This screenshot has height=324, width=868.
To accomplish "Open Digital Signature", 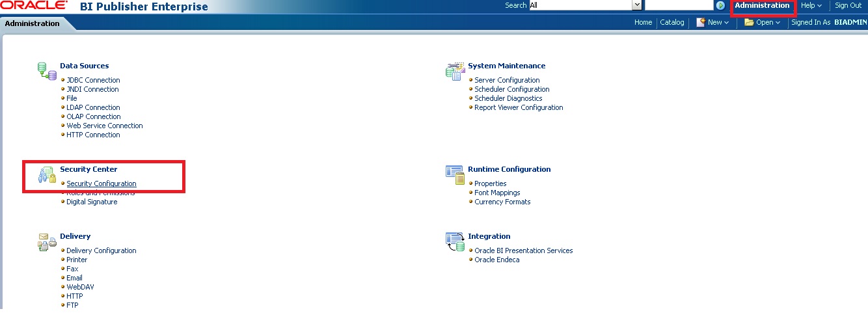I will point(92,202).
